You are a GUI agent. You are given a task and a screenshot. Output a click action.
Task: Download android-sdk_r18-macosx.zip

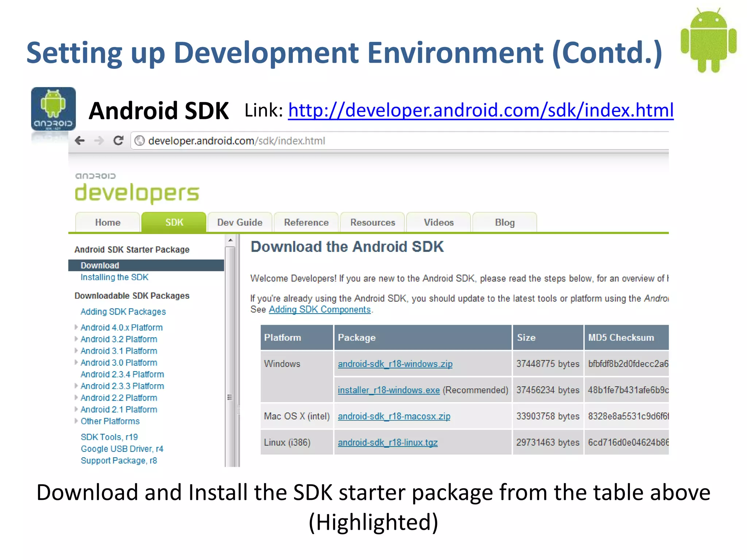394,416
